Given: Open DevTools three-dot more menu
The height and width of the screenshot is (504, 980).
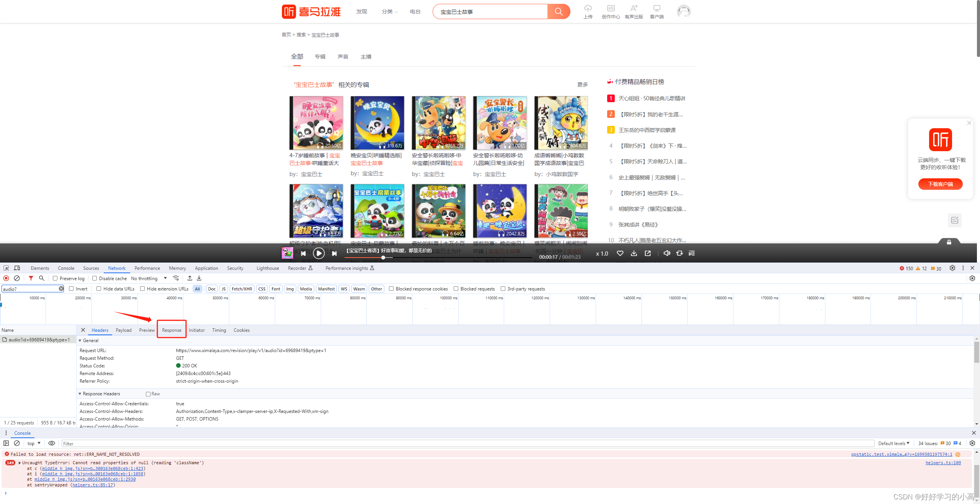Looking at the screenshot, I should 963,268.
